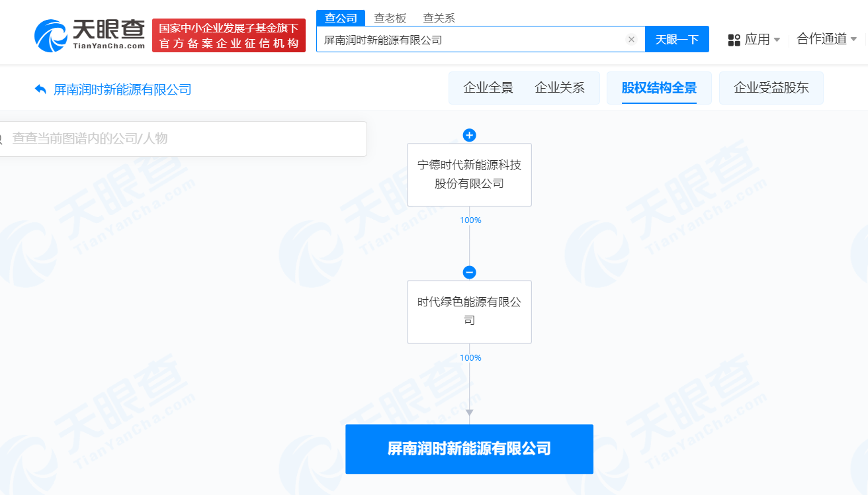Open the 企业受益股东 tab
The width and height of the screenshot is (868, 495).
[771, 88]
